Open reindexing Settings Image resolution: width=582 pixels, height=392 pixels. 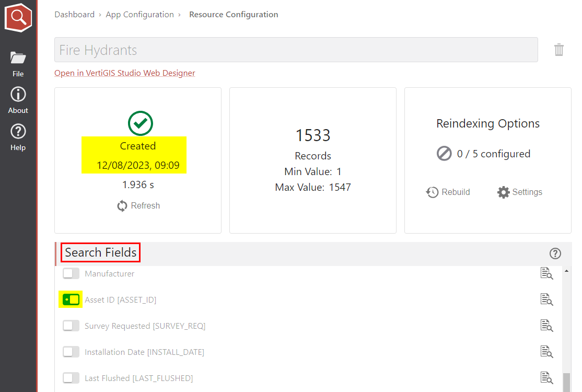519,192
